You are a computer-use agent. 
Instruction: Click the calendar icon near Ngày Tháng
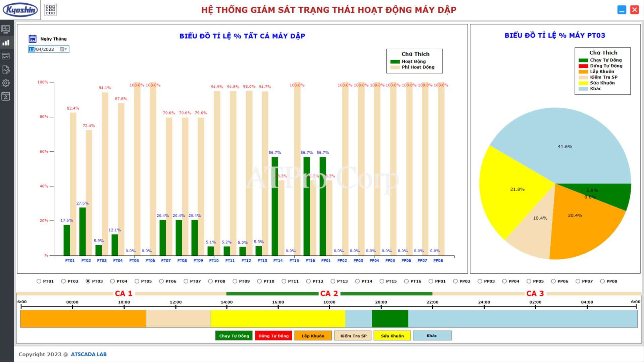pos(33,39)
